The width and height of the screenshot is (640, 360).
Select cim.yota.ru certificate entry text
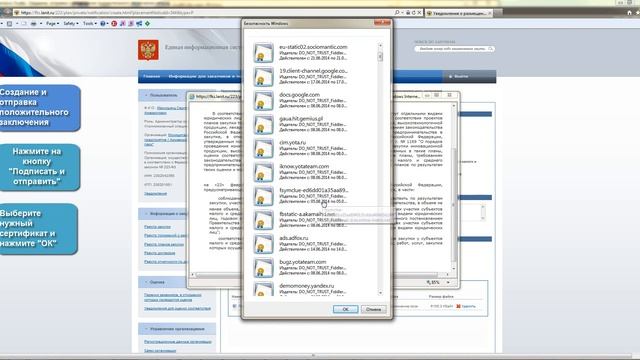click(x=313, y=148)
